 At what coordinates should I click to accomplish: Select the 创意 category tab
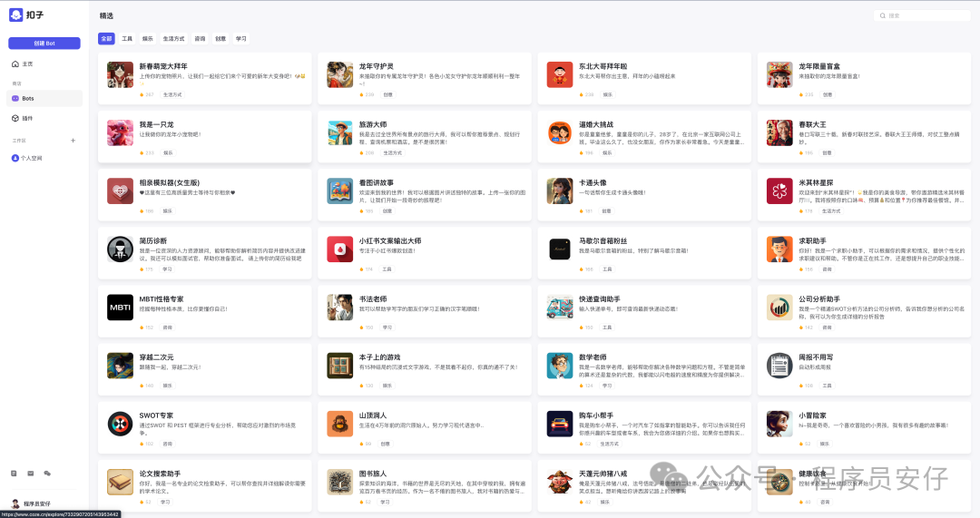click(220, 39)
